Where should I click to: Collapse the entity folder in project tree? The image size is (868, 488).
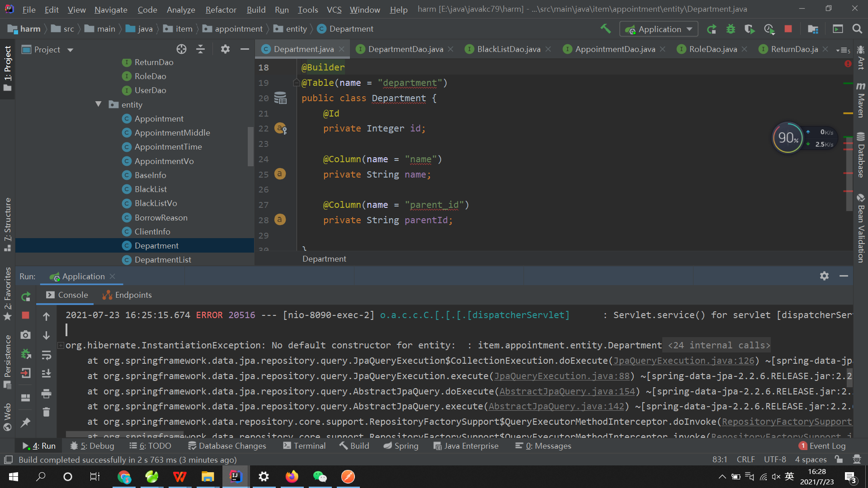tap(98, 104)
